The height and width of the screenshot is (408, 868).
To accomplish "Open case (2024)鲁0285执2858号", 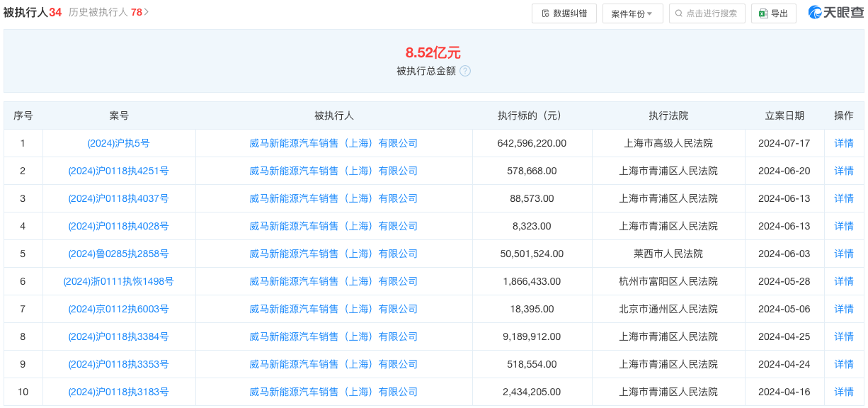I will [119, 254].
